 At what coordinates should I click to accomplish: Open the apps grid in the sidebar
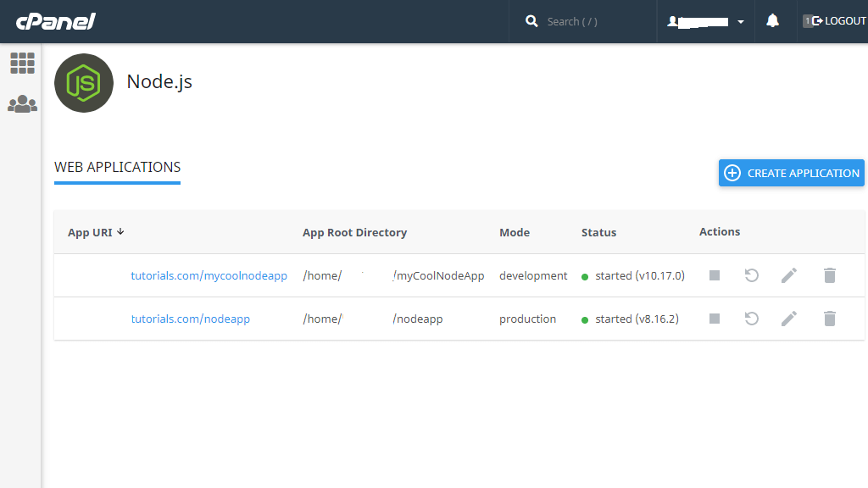click(x=22, y=63)
